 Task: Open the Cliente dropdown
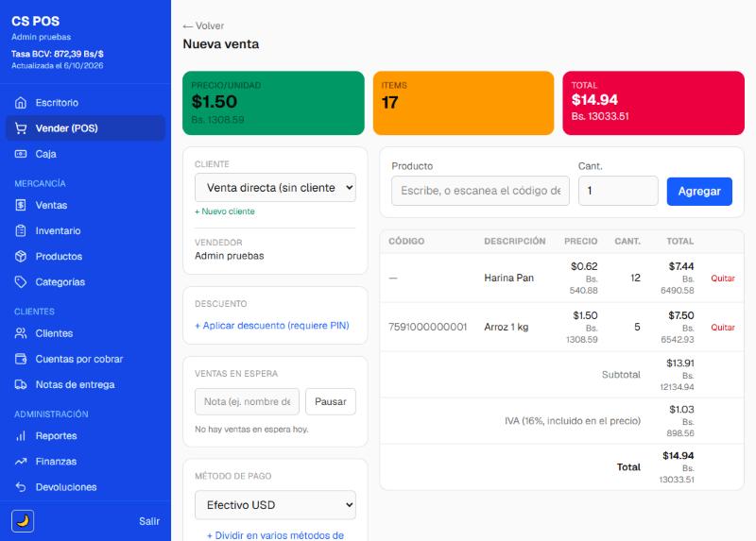(275, 187)
